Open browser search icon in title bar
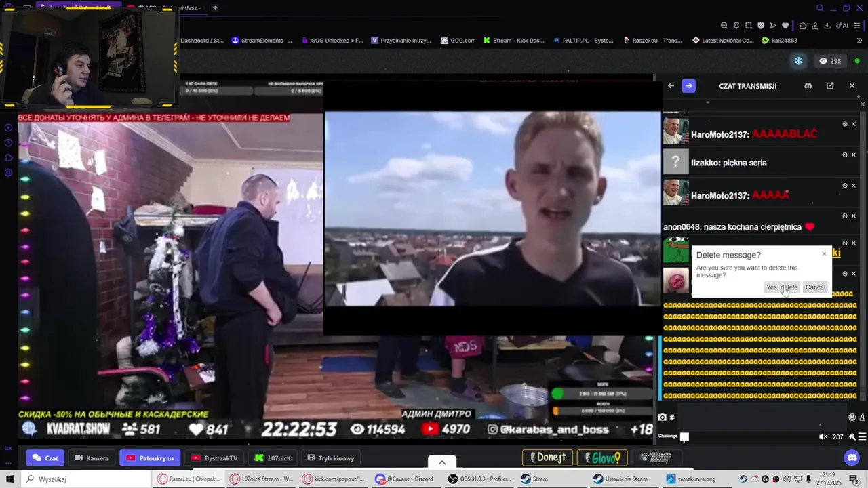Image resolution: width=868 pixels, height=488 pixels. pyautogui.click(x=820, y=8)
